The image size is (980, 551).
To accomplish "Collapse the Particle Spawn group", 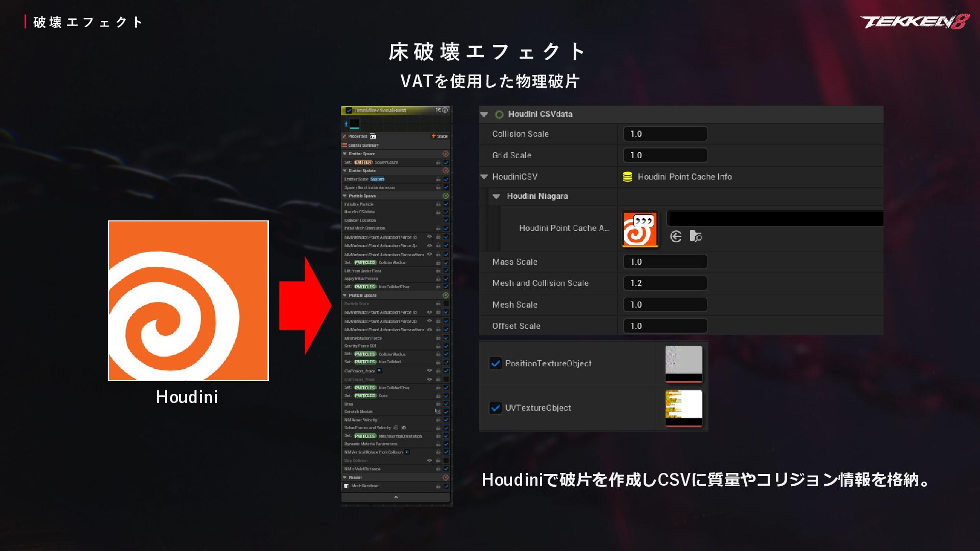I will pyautogui.click(x=345, y=196).
